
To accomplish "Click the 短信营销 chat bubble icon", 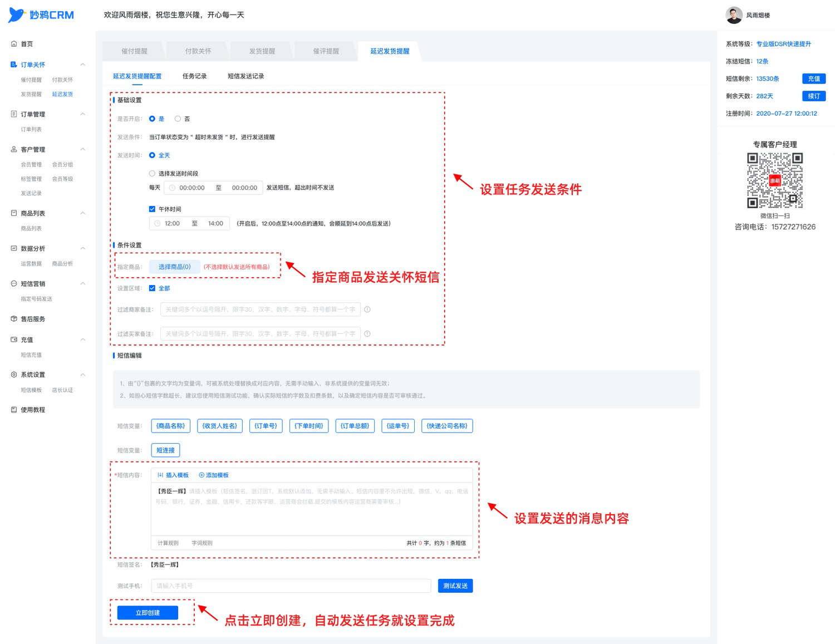I will pos(14,283).
